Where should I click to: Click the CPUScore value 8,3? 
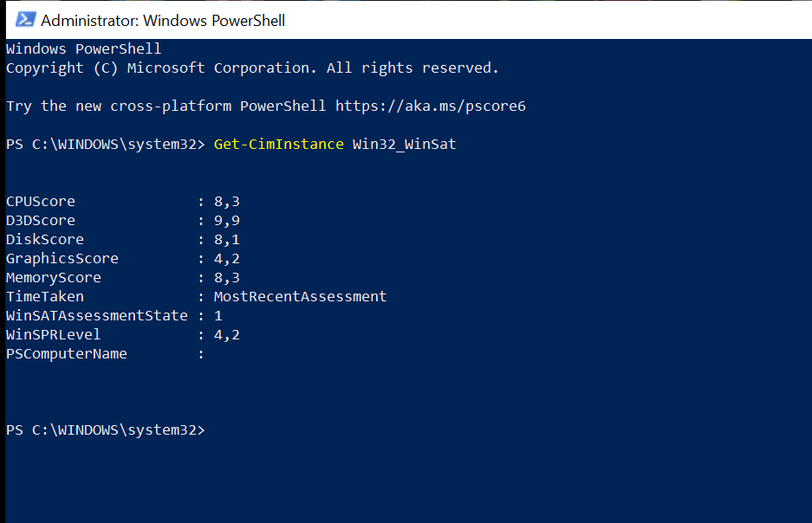pyautogui.click(x=227, y=201)
